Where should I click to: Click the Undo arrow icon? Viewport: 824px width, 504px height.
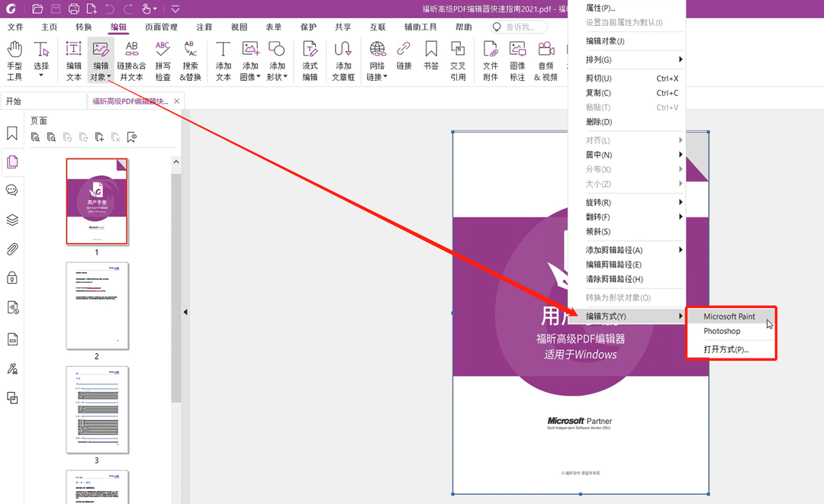[x=109, y=9]
